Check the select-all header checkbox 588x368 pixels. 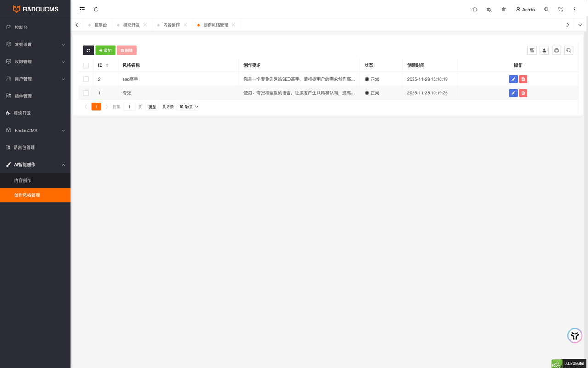tap(86, 65)
